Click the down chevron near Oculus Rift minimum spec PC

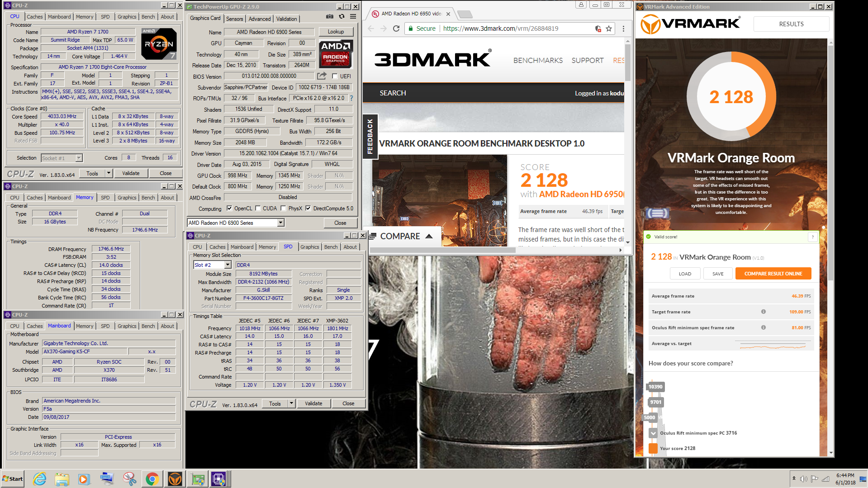tap(653, 433)
